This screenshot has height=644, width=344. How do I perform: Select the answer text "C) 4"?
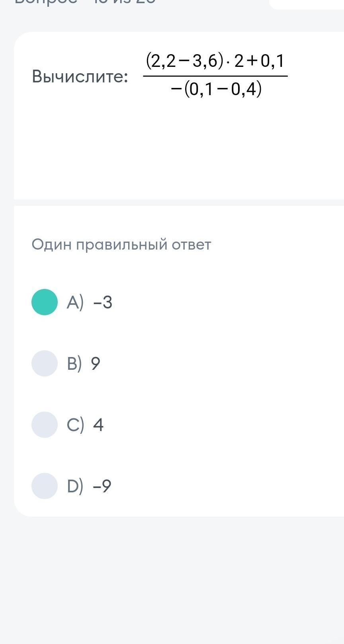[x=85, y=425]
